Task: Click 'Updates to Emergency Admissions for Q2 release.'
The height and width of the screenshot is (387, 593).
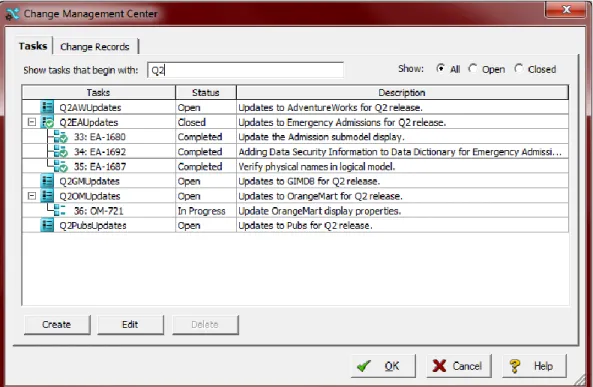Action: 342,122
